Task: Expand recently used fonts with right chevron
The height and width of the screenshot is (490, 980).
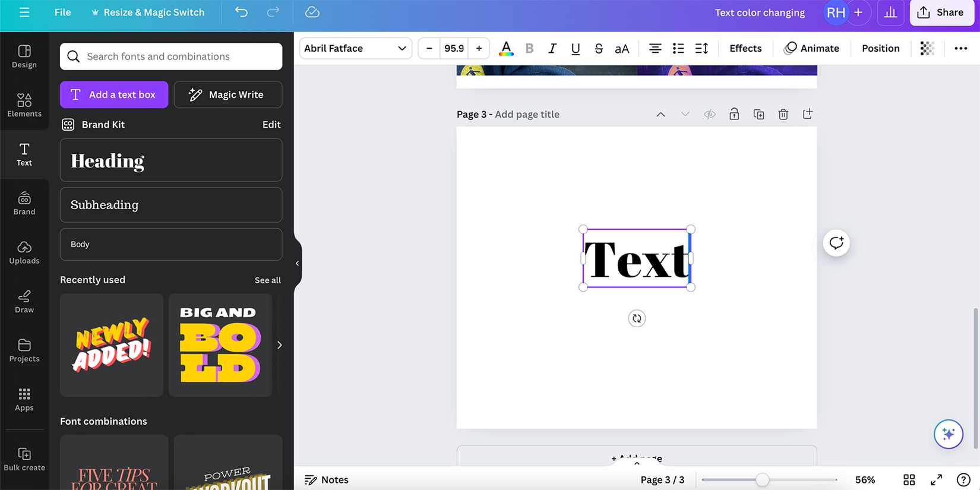Action: (279, 345)
